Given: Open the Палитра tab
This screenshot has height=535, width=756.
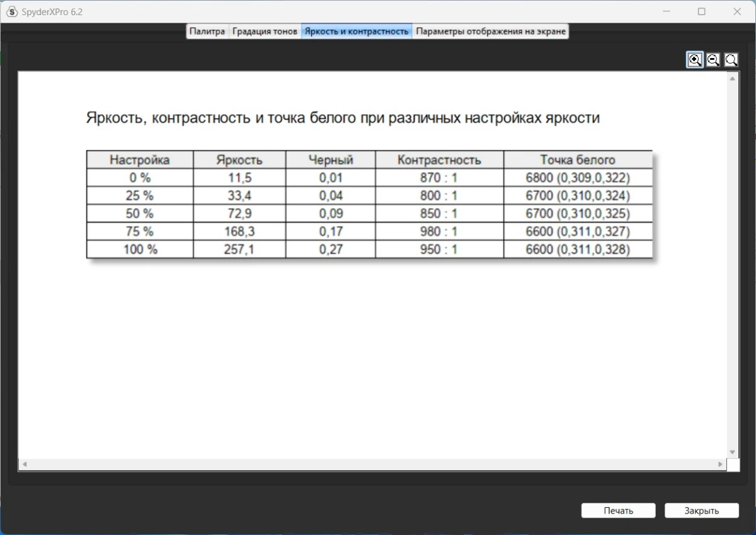Looking at the screenshot, I should coord(207,30).
